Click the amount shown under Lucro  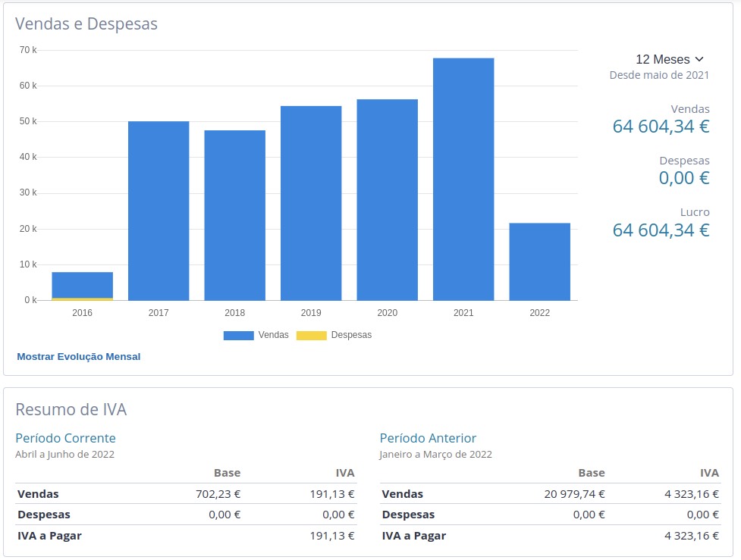coord(661,230)
